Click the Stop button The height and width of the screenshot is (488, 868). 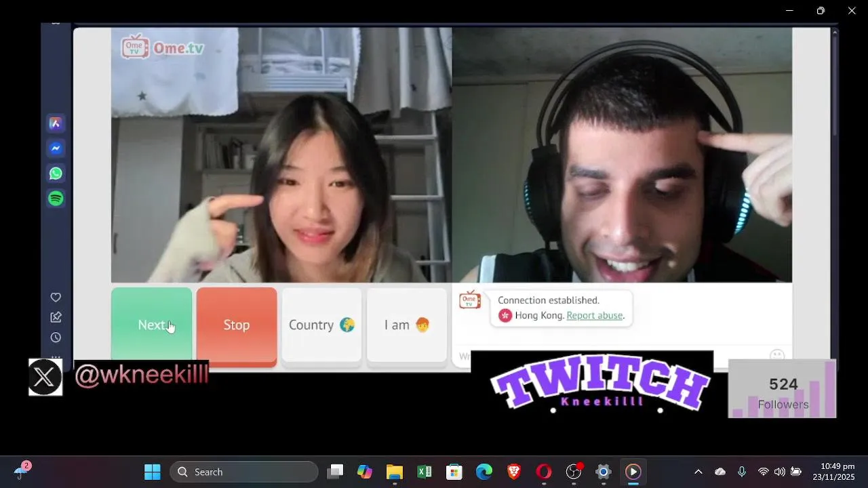pyautogui.click(x=237, y=325)
